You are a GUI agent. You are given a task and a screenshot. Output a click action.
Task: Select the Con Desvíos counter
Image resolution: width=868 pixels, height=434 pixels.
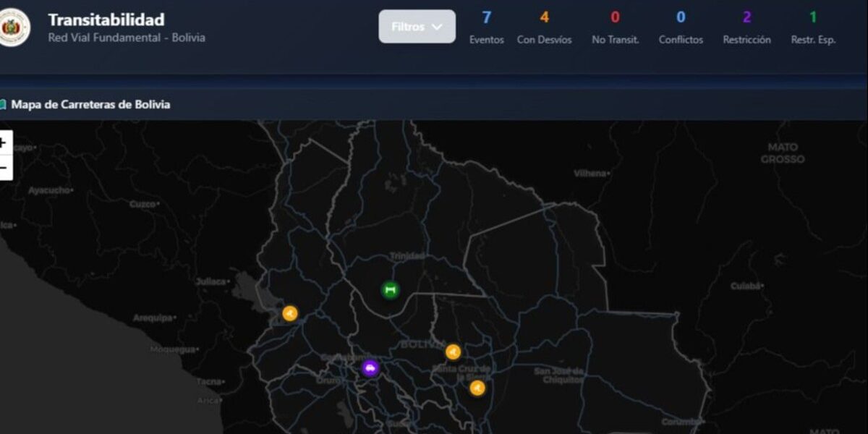(544, 27)
